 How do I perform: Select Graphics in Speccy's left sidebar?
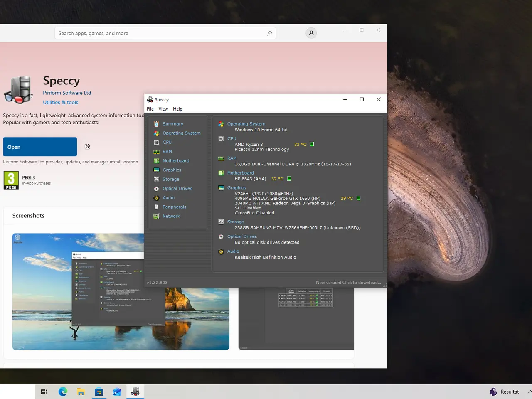pyautogui.click(x=172, y=170)
